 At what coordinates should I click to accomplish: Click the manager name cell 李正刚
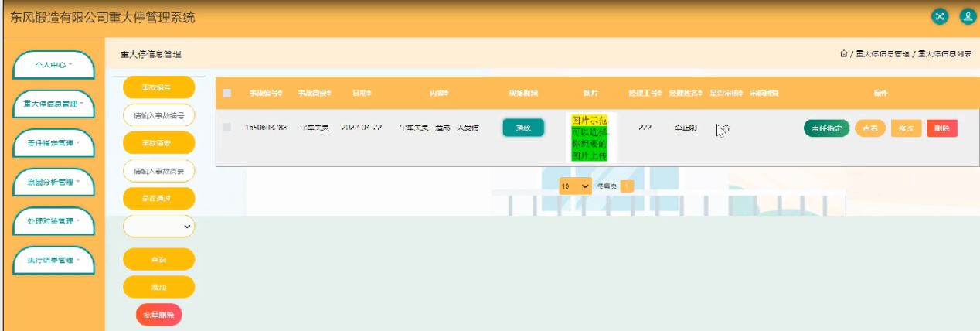click(x=684, y=128)
